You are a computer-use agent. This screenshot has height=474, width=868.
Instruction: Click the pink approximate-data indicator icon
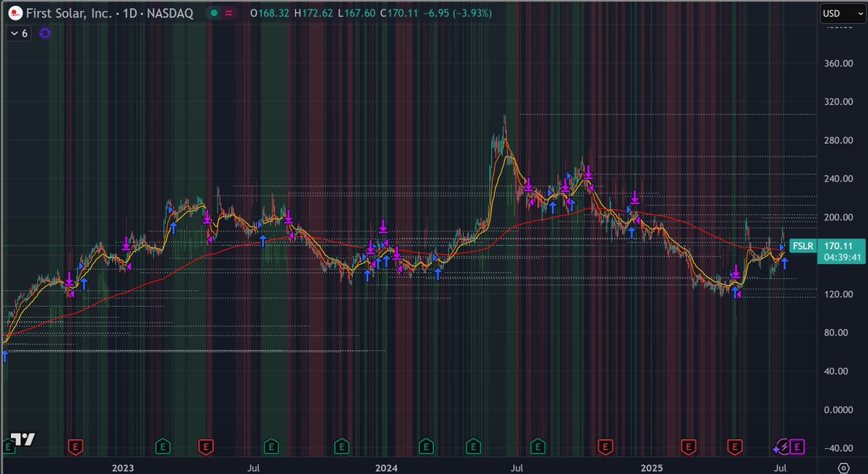pos(229,13)
